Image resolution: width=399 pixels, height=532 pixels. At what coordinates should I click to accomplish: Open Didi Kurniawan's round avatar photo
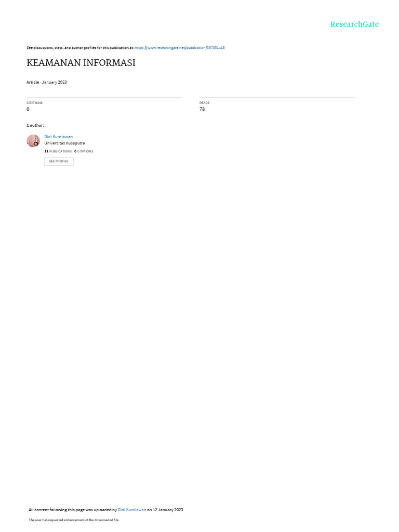tap(33, 141)
